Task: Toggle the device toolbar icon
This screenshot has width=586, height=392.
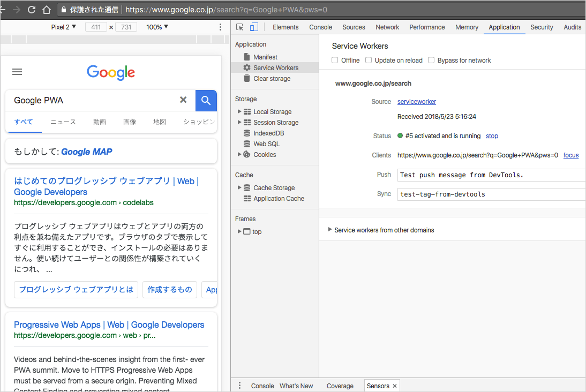Action: pyautogui.click(x=254, y=27)
